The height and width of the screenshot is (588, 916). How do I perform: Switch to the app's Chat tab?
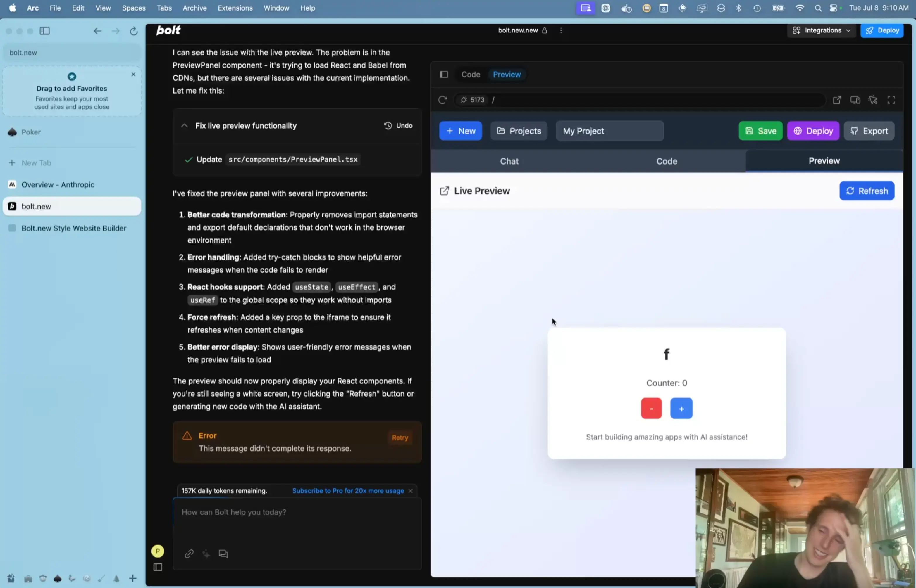click(x=509, y=162)
